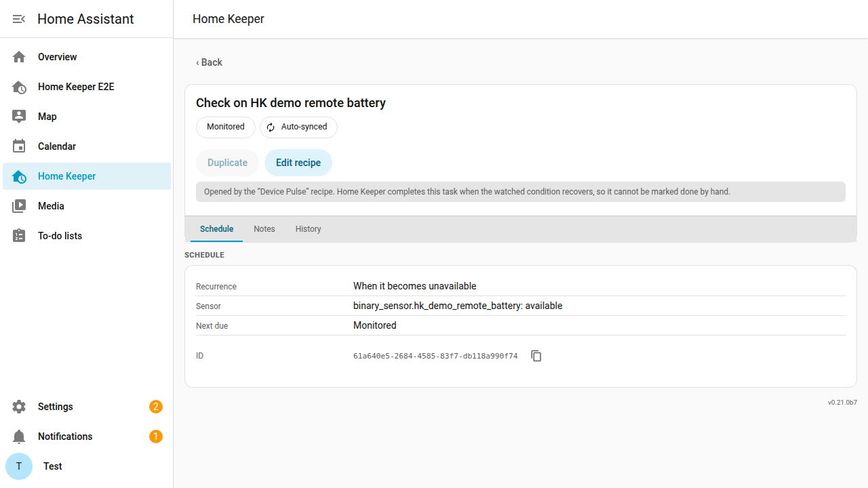The height and width of the screenshot is (488, 868).
Task: Switch to the Notes tab
Action: pyautogui.click(x=264, y=229)
